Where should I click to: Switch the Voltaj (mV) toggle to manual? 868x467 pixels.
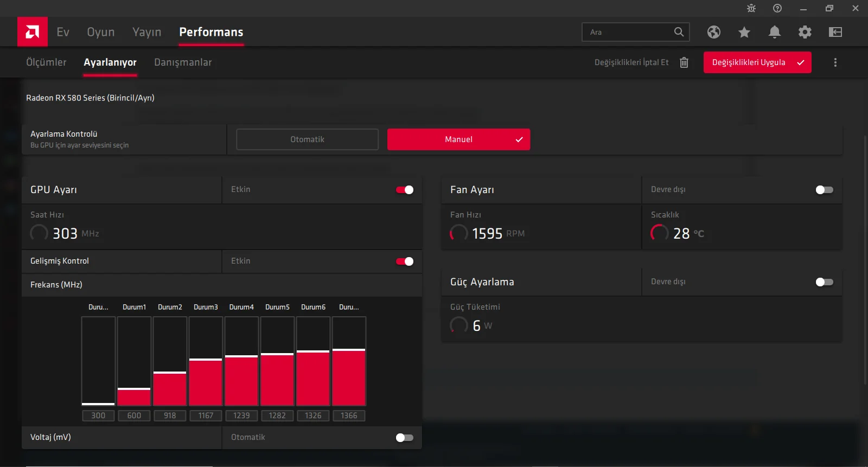(x=405, y=438)
